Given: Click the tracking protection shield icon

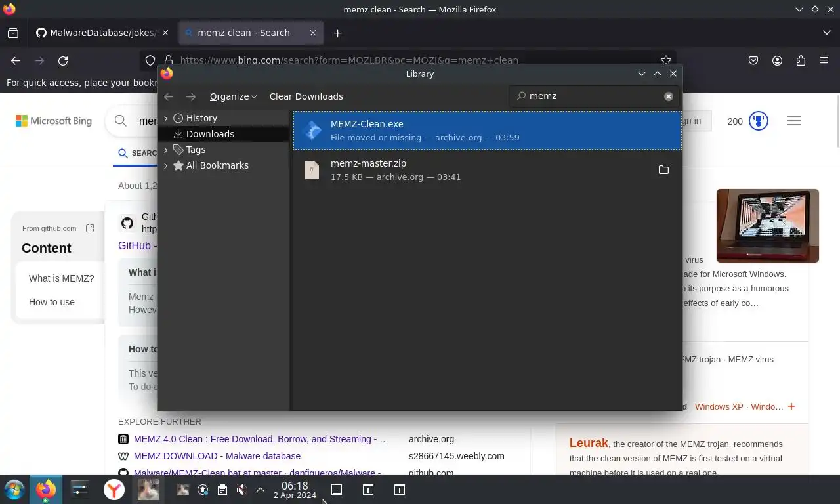Looking at the screenshot, I should (x=150, y=60).
